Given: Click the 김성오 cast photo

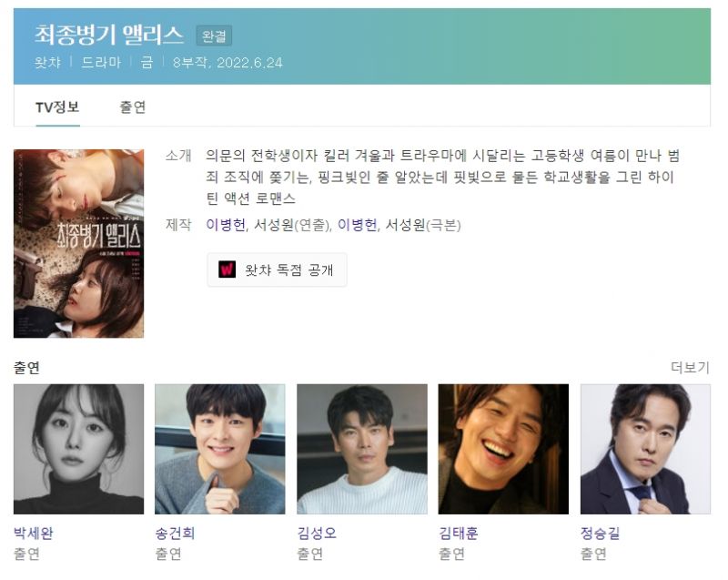Looking at the screenshot, I should (x=362, y=449).
